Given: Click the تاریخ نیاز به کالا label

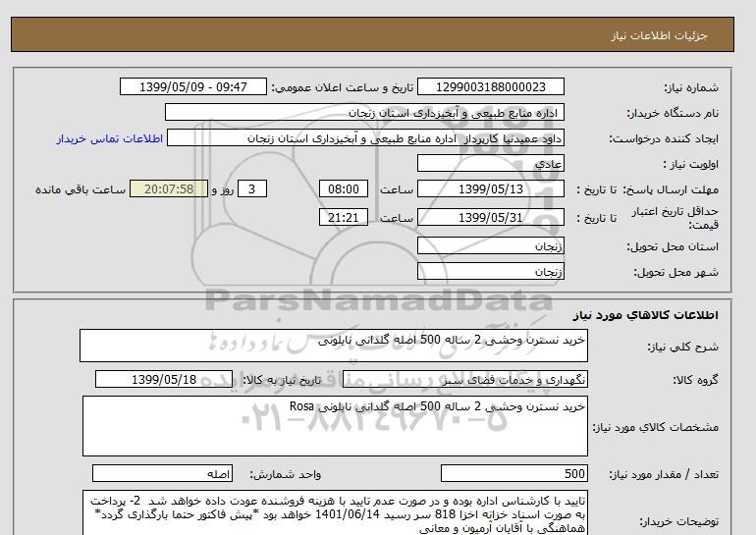Looking at the screenshot, I should pos(282,380).
